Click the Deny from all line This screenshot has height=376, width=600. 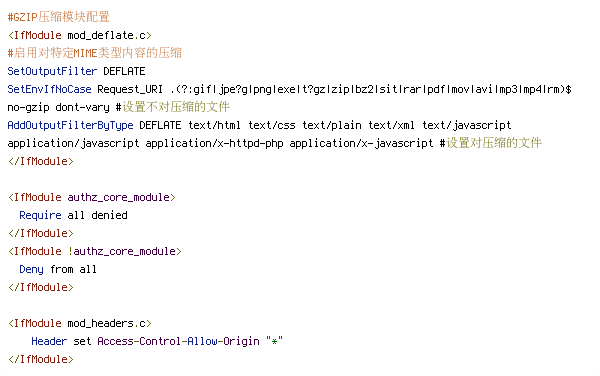[x=58, y=269]
